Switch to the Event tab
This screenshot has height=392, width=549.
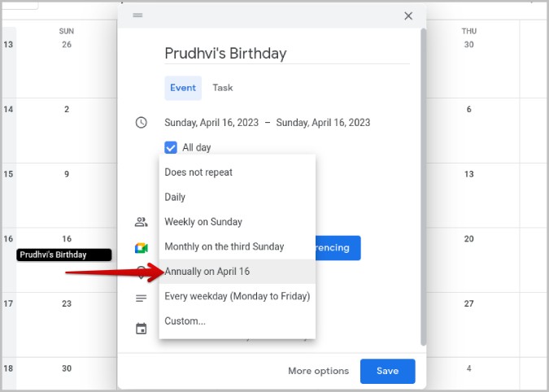click(183, 88)
